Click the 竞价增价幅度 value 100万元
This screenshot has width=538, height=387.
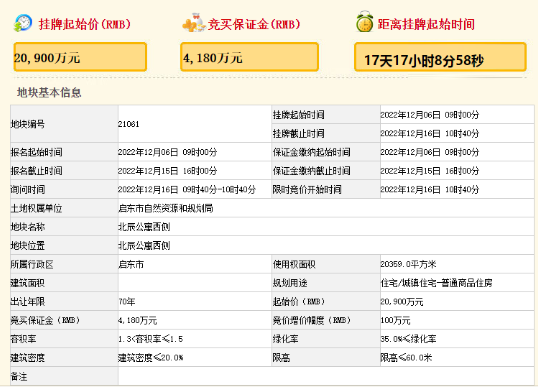(395, 320)
